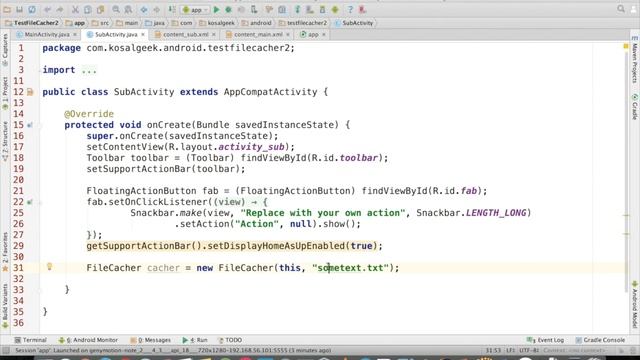This screenshot has width=640, height=360.
Task: Toggle the Maven Projects side panel
Action: tap(635, 60)
